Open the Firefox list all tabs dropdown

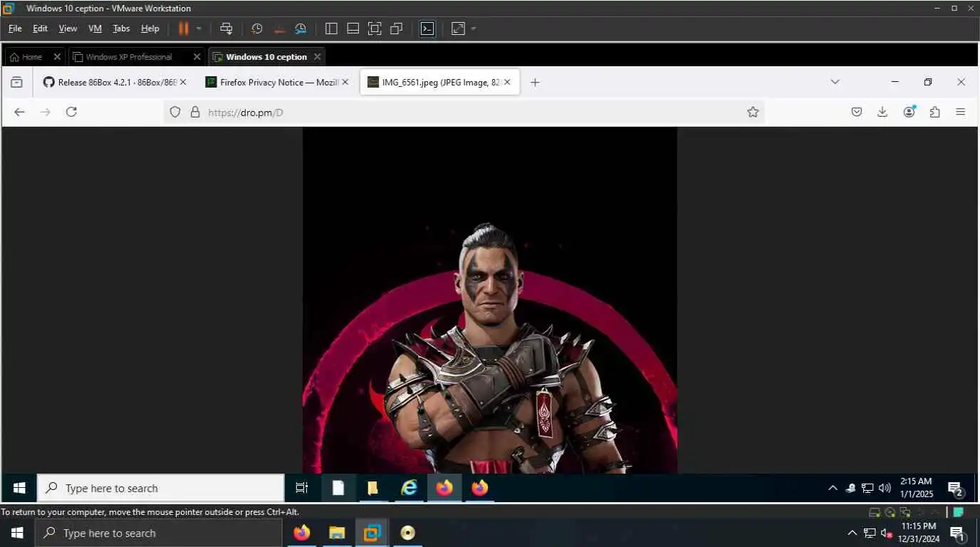click(835, 82)
